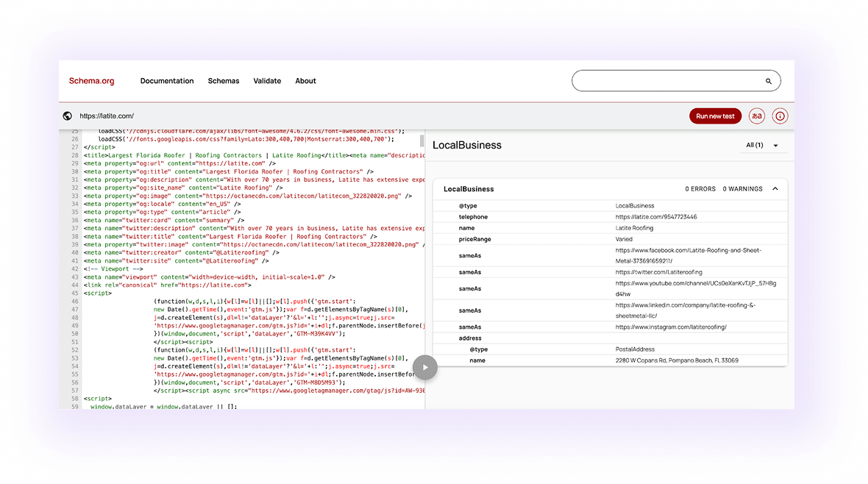Click the globe icon beside the URL

pyautogui.click(x=68, y=115)
